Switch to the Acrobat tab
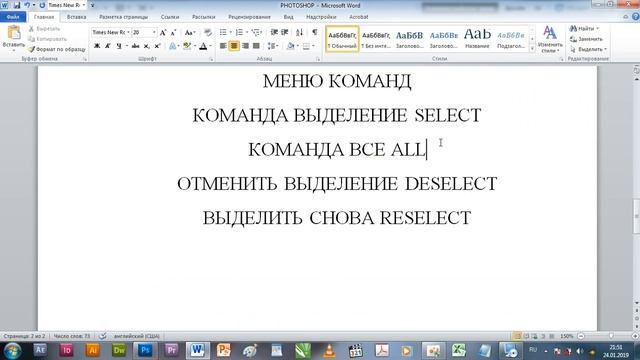640x360 pixels. (358, 17)
